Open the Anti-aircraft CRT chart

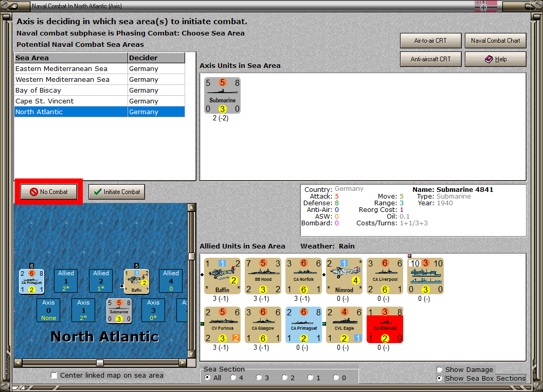pos(430,59)
